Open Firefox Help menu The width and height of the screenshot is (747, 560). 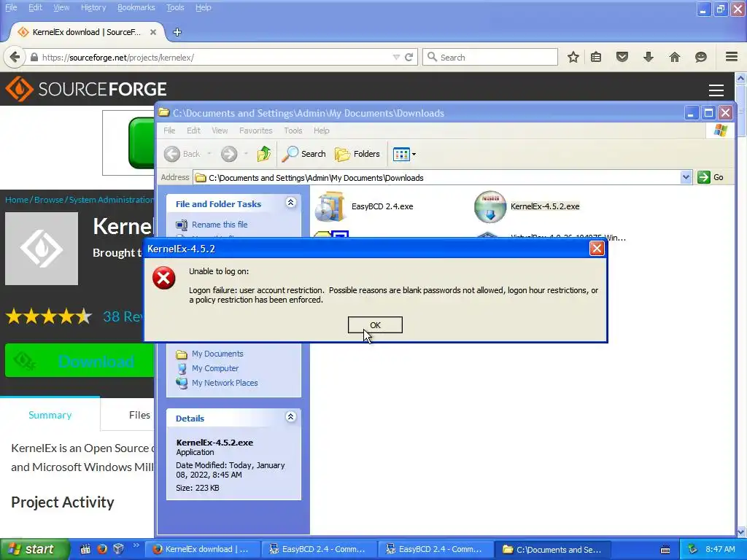[204, 7]
